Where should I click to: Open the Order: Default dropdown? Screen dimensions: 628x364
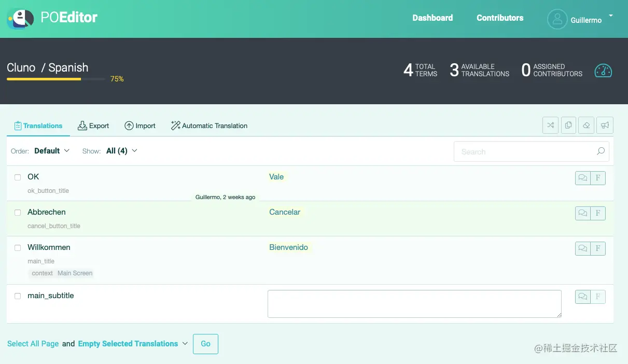[x=52, y=151]
